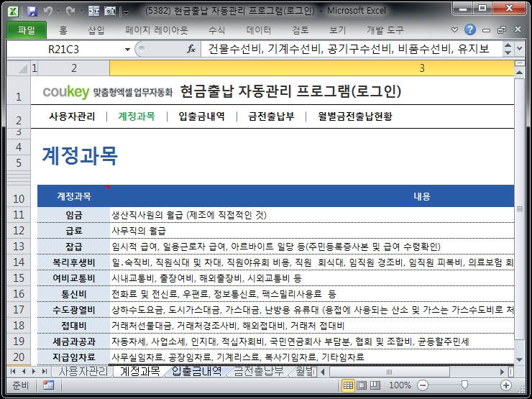Switch to 사용자관리 sheet tab
This screenshot has height=399, width=532.
coord(83,371)
